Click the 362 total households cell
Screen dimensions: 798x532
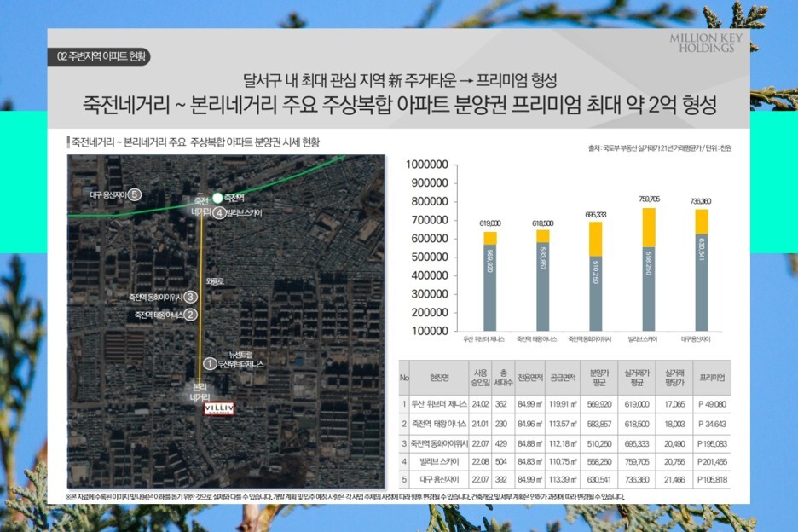tap(500, 404)
